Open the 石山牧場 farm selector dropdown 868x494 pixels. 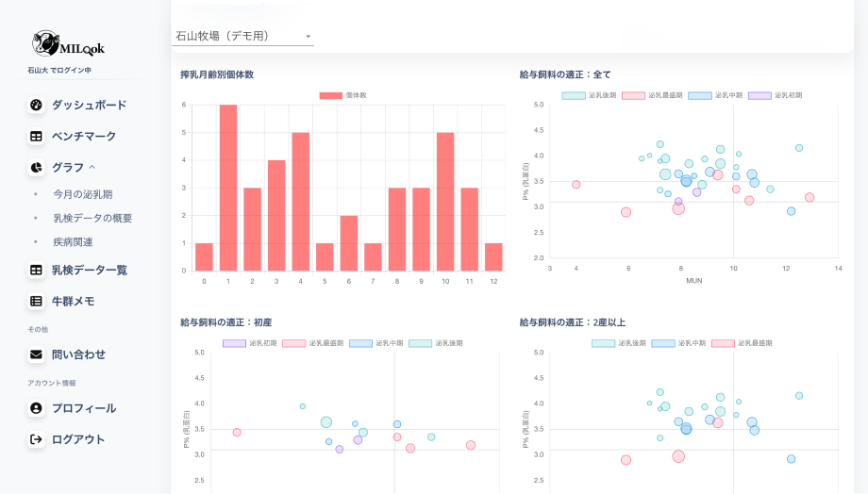(243, 36)
